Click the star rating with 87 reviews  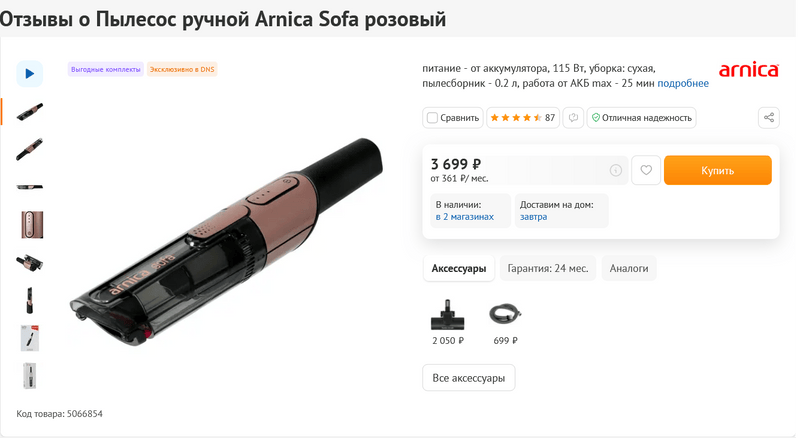523,118
